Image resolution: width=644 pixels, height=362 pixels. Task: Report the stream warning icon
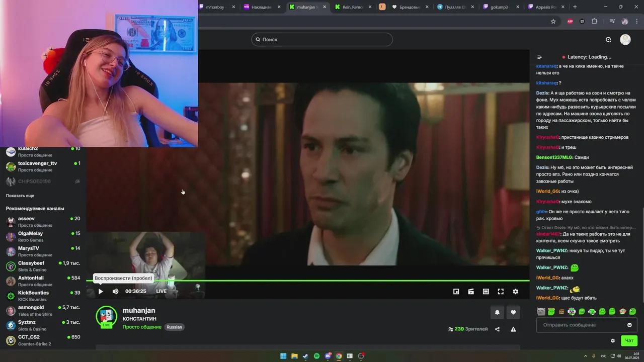[513, 329]
